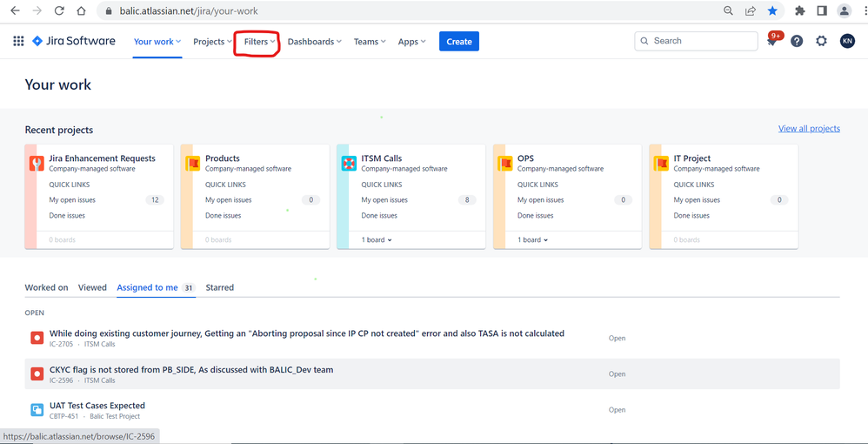Switch to the Worked on tab
The width and height of the screenshot is (868, 444).
[46, 287]
